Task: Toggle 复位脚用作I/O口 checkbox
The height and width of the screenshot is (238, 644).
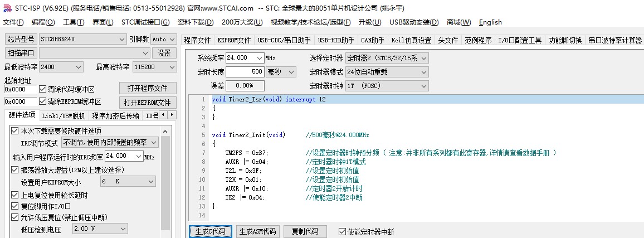Action: (15, 206)
